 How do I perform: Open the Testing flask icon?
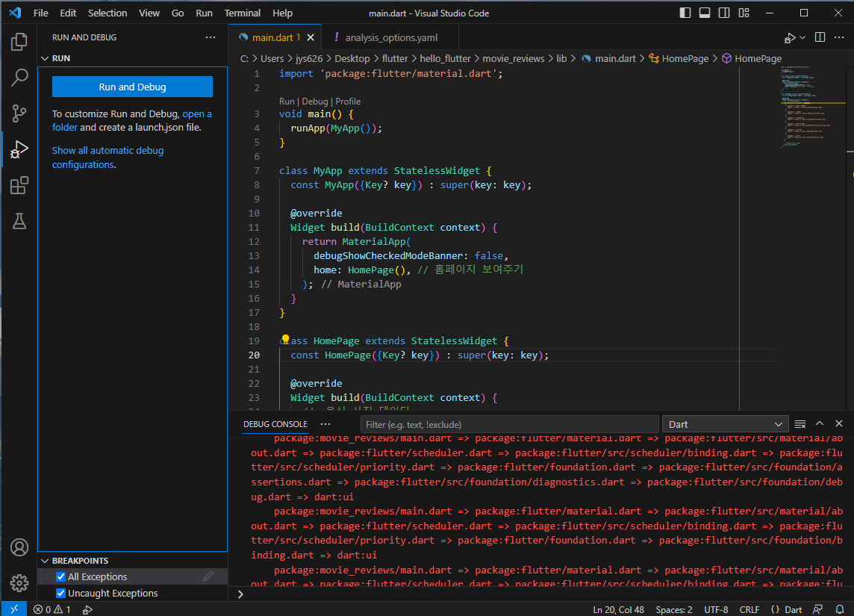[x=19, y=221]
